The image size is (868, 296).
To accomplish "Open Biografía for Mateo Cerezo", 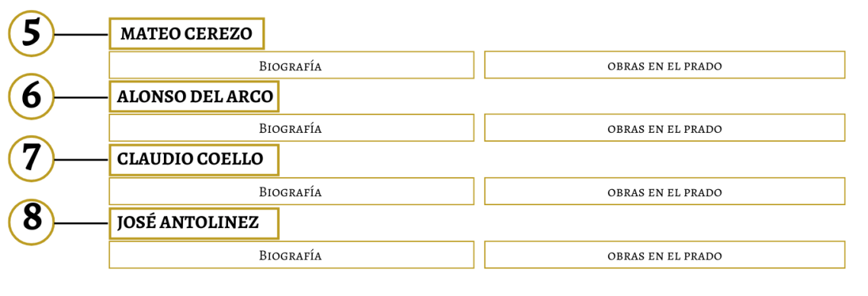I will click(291, 66).
